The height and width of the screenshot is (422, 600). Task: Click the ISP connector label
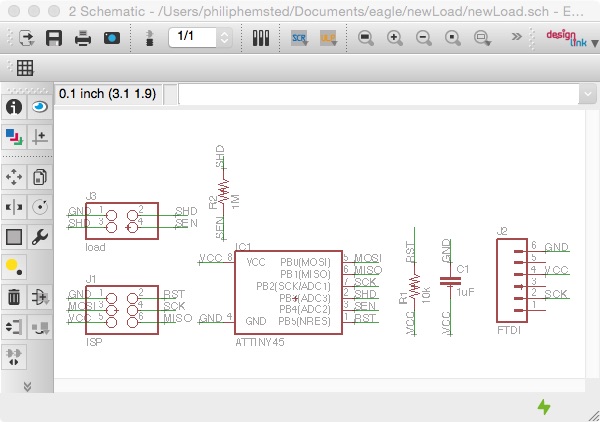[x=94, y=342]
